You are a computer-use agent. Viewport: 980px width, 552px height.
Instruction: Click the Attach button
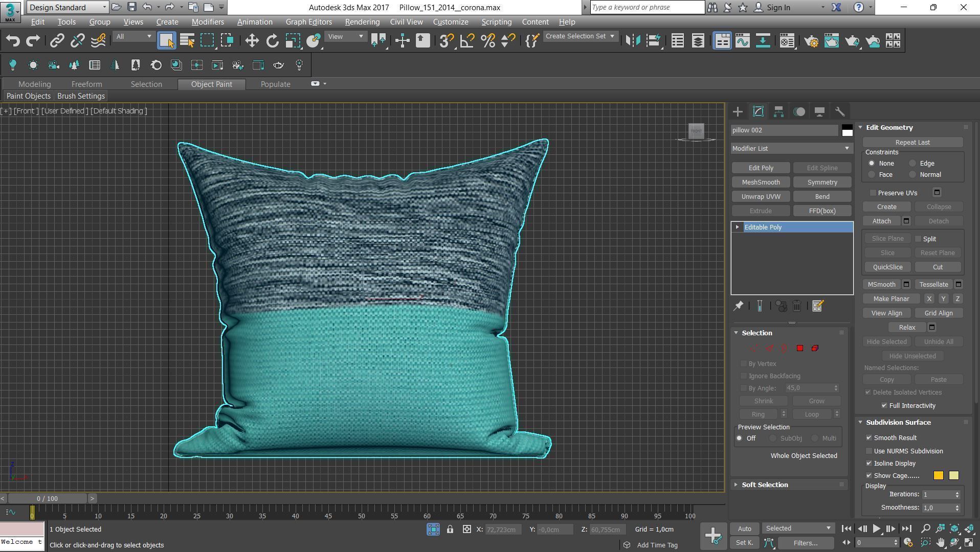coord(881,221)
